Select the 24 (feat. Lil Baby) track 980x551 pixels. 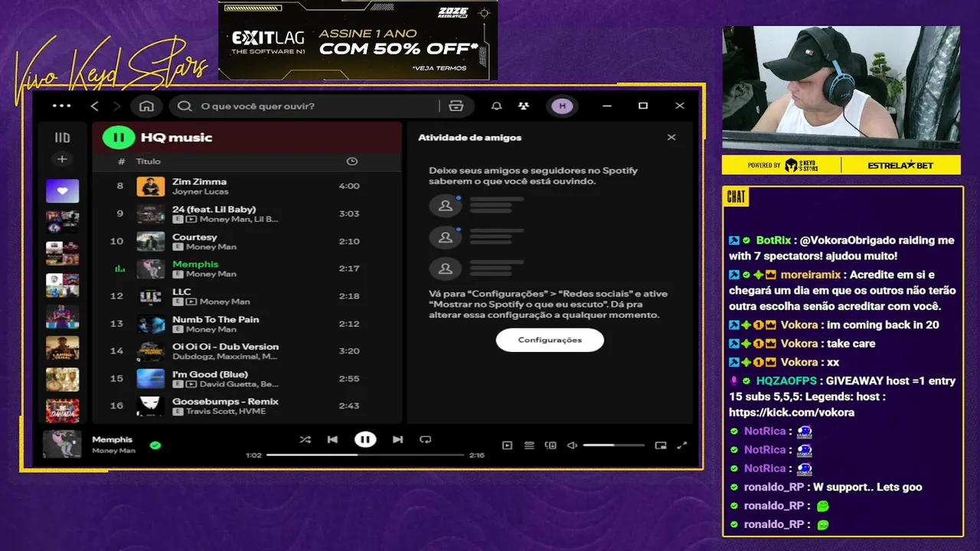[247, 214]
